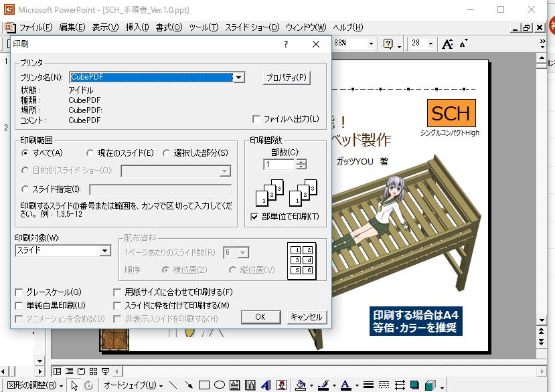Switch to Outline view icon
The width and height of the screenshot is (555, 392).
(x=70, y=371)
